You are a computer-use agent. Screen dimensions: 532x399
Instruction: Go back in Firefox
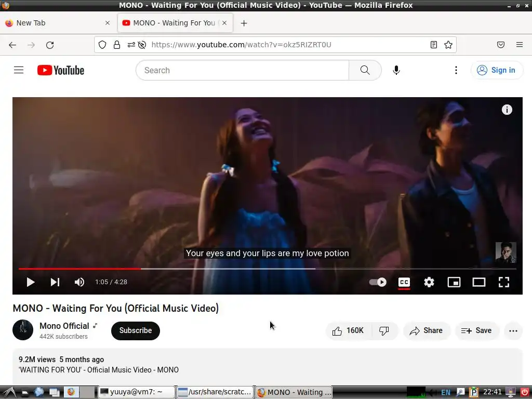(x=12, y=45)
